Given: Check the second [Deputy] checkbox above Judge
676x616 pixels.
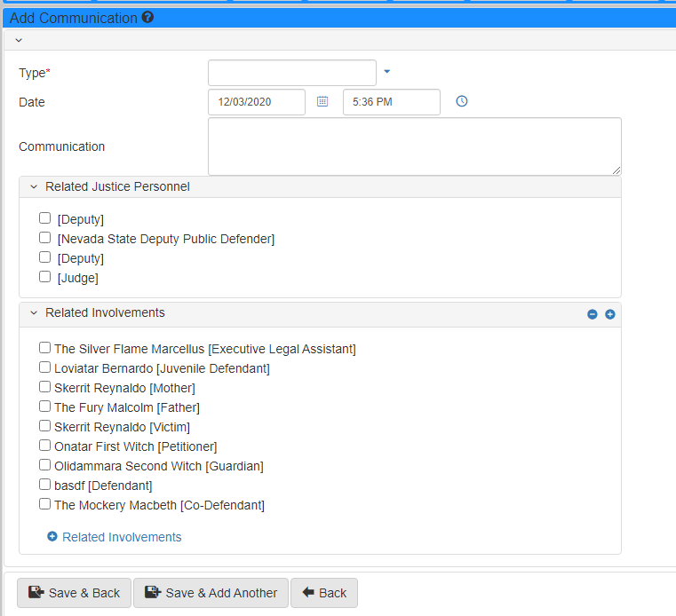Looking at the screenshot, I should (x=44, y=257).
